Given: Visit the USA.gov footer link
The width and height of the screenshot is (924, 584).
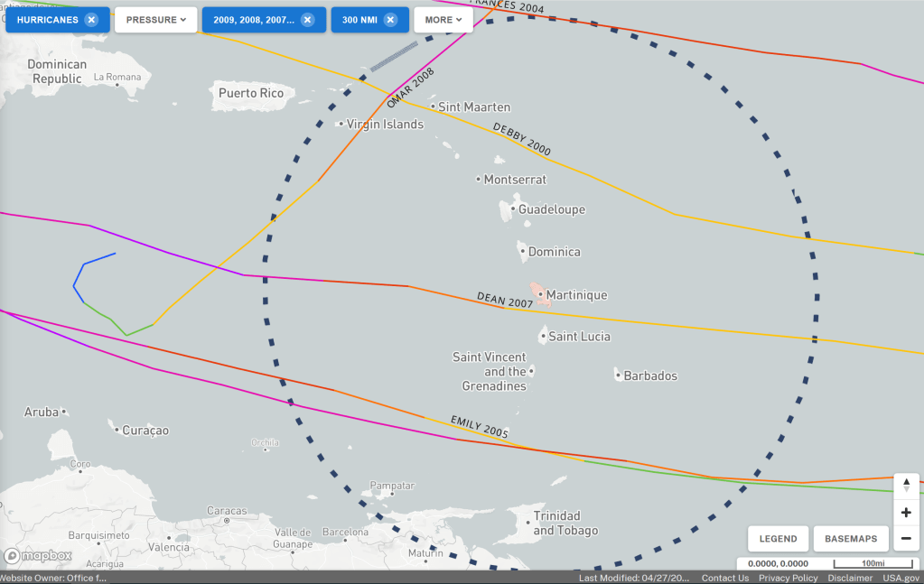Looking at the screenshot, I should [900, 578].
